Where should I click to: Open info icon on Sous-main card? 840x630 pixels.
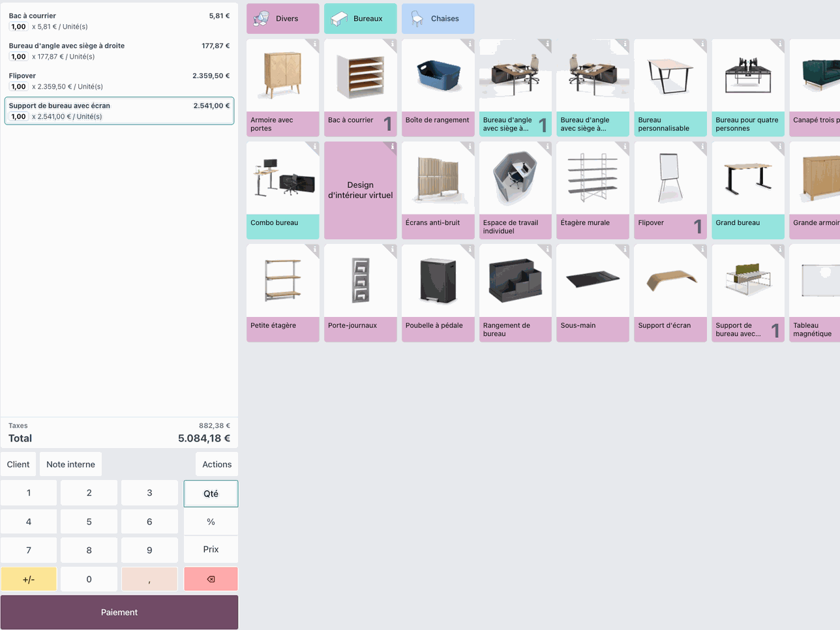tap(624, 249)
